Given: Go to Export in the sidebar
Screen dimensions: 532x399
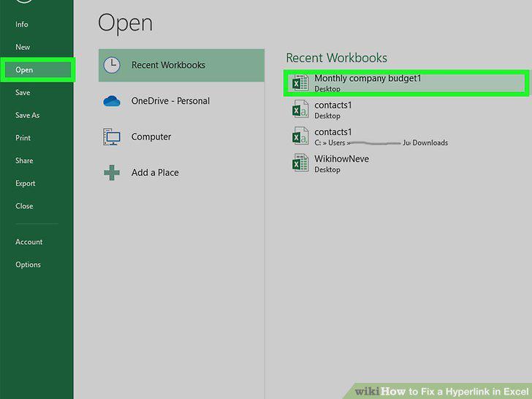Looking at the screenshot, I should pyautogui.click(x=26, y=183).
